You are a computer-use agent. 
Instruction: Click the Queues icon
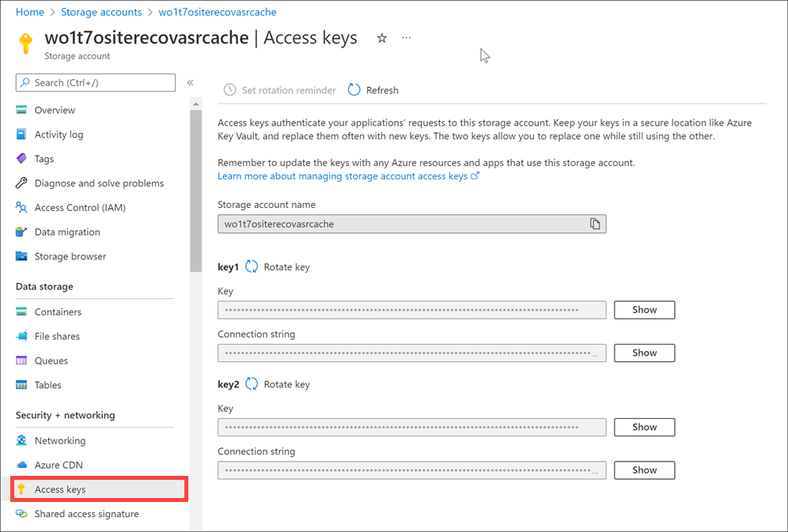pyautogui.click(x=21, y=360)
